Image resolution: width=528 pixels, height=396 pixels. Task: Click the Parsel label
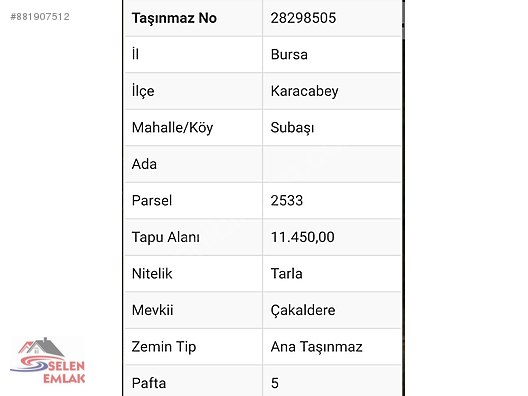click(x=152, y=201)
